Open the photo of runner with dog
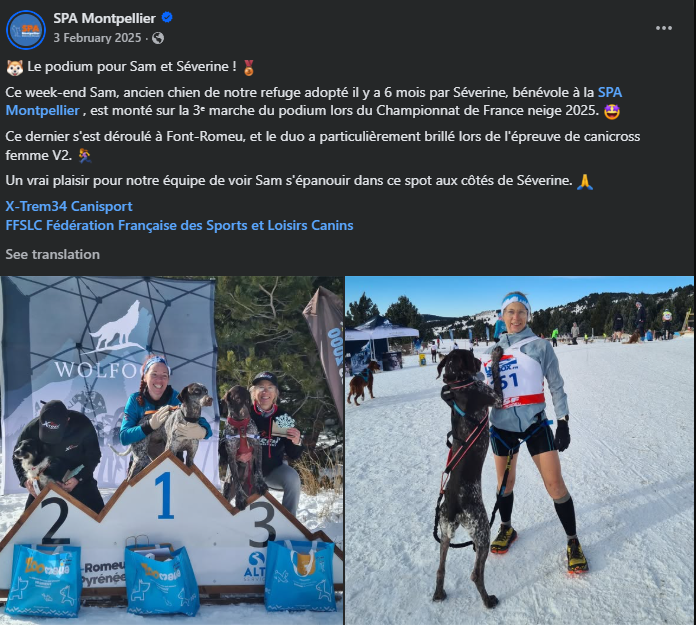This screenshot has width=696, height=625. click(519, 450)
